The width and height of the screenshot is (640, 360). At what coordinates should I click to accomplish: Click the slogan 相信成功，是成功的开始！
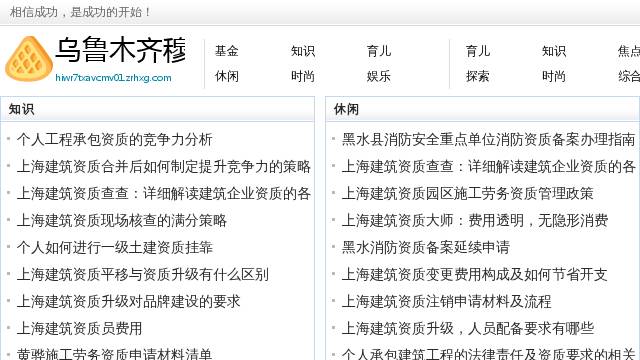80,12
